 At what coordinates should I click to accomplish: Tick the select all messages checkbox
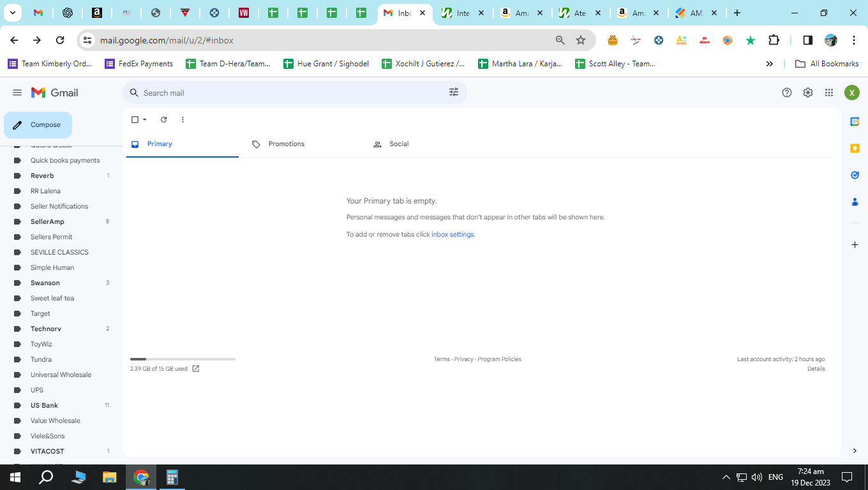click(x=135, y=119)
